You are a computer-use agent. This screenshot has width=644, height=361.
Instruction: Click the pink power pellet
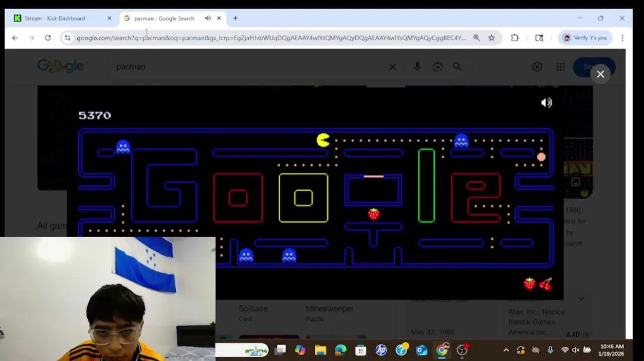click(x=541, y=157)
